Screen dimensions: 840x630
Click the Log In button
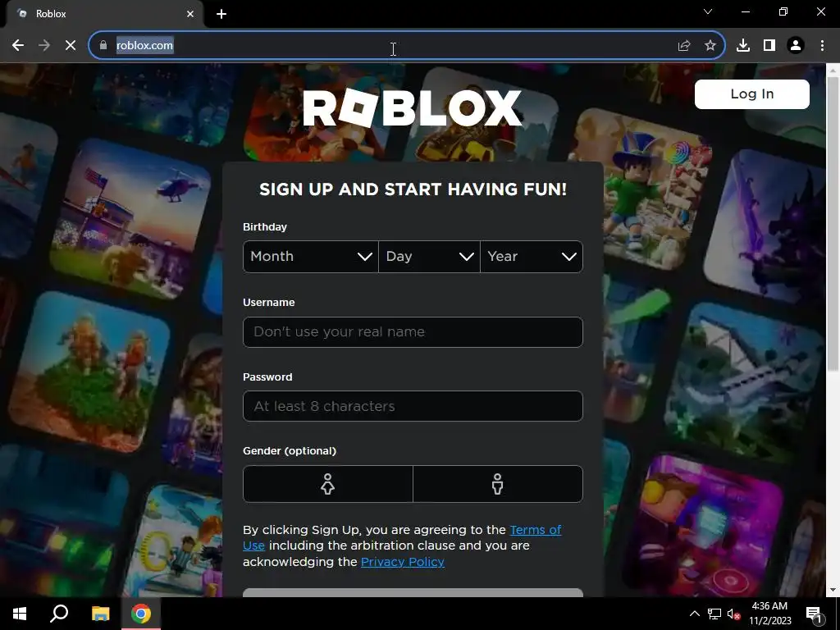point(752,94)
